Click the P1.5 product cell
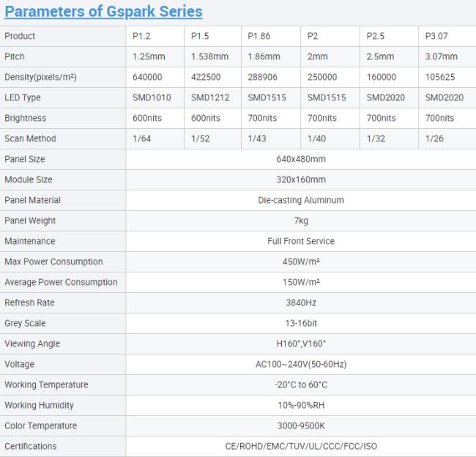This screenshot has height=457, width=476. [x=201, y=36]
